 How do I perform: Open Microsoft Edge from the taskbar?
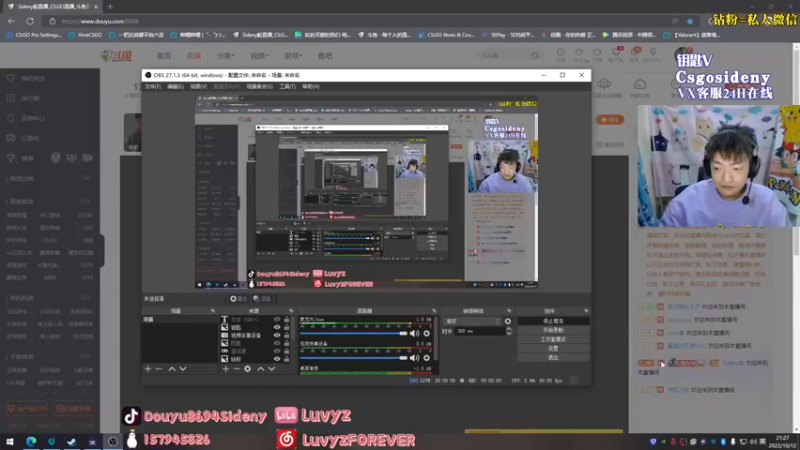tap(31, 441)
